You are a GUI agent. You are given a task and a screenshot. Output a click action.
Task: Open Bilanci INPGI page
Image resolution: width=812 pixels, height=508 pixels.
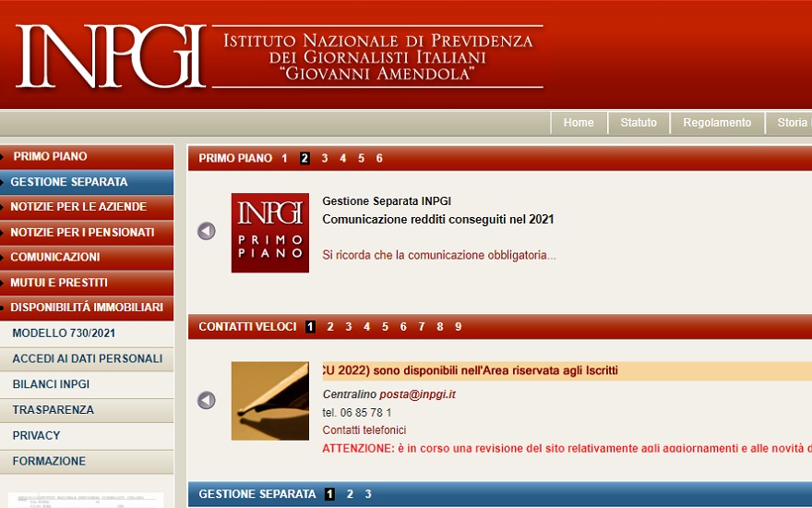[x=87, y=384]
